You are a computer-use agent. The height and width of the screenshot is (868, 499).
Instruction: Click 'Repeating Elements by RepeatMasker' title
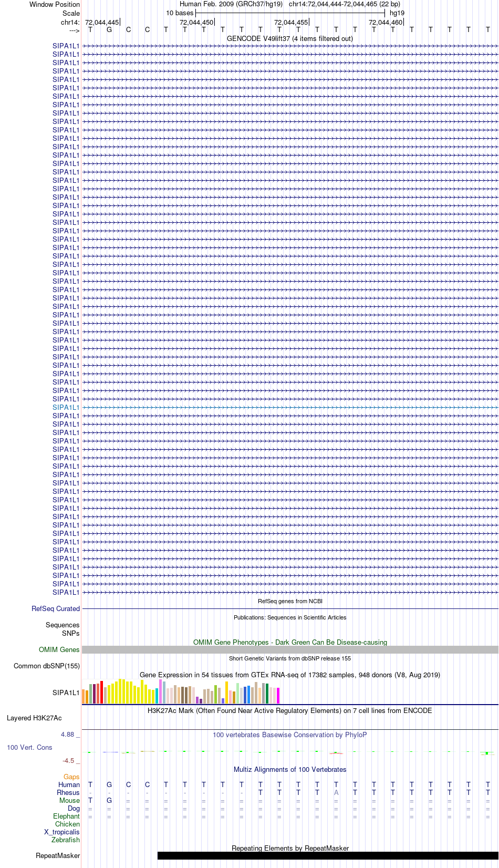(290, 848)
